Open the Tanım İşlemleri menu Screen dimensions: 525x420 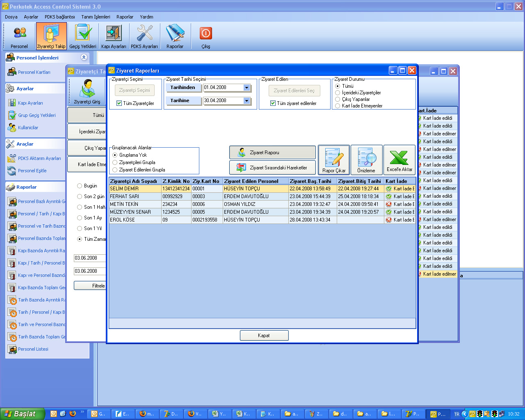[x=96, y=17]
